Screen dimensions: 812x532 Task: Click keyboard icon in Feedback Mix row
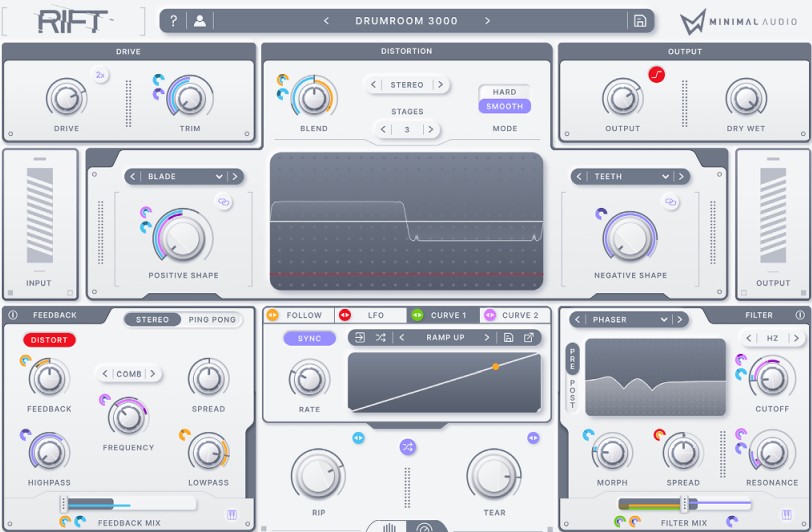[x=232, y=514]
